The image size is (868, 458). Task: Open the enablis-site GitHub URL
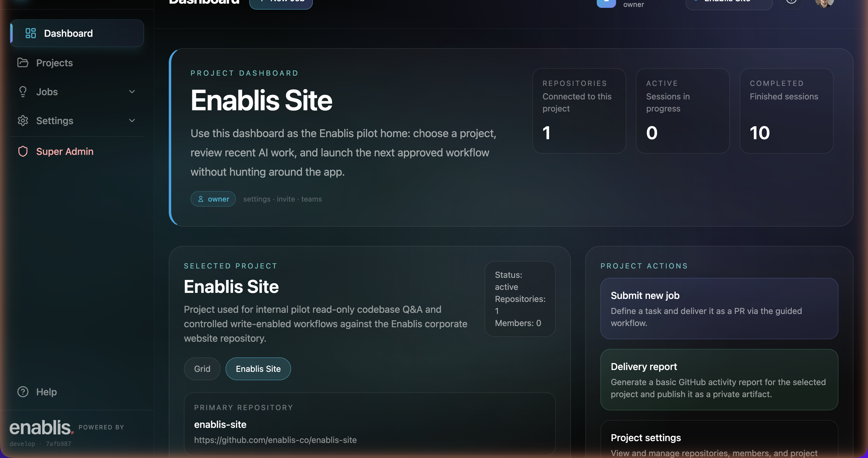point(275,440)
